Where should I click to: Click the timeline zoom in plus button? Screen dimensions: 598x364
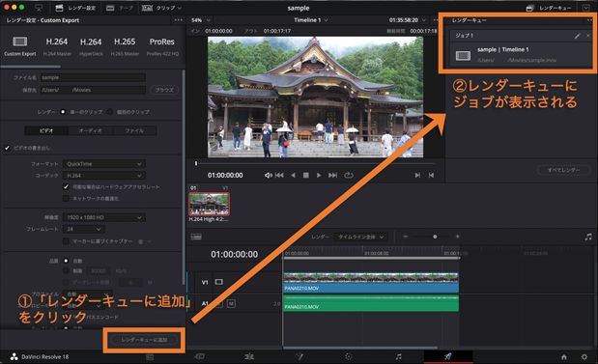457,237
